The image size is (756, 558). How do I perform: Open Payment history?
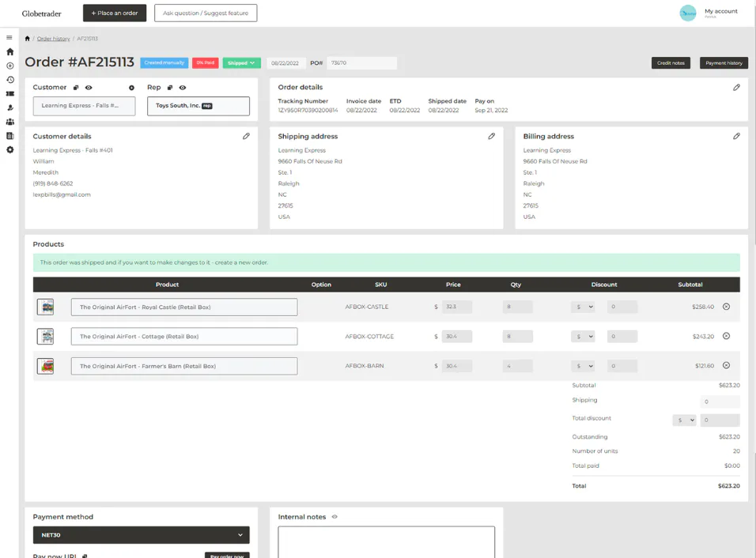[724, 62]
